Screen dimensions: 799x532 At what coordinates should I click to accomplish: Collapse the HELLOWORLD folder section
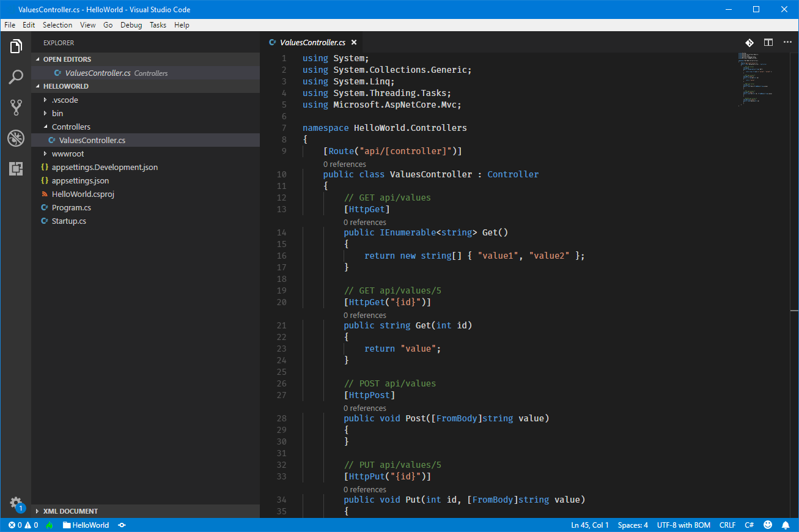tap(145, 86)
